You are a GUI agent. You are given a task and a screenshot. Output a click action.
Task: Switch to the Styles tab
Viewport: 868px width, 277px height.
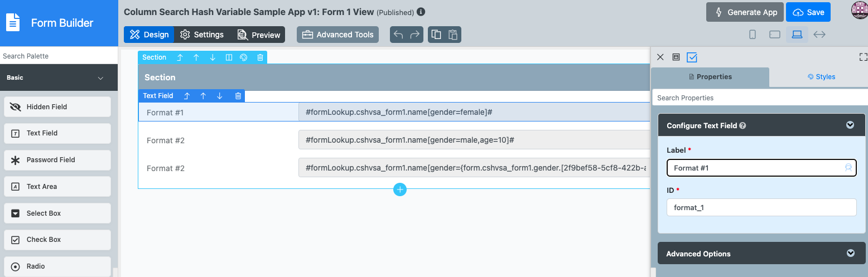click(x=821, y=77)
